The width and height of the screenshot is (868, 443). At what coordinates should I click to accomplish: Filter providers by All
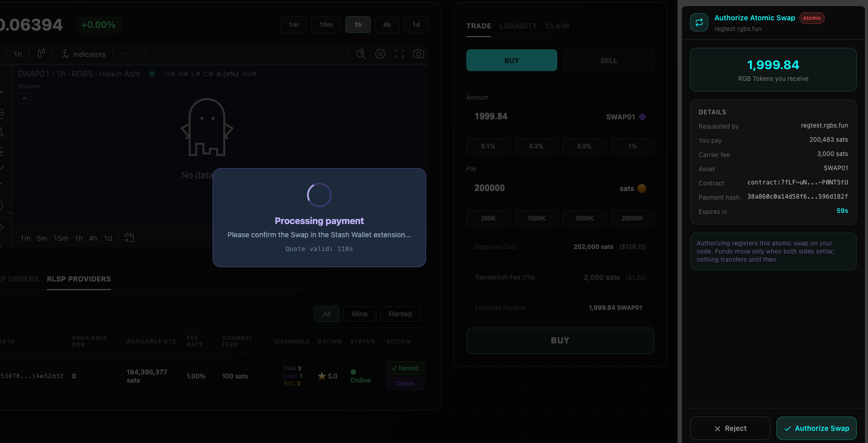326,314
